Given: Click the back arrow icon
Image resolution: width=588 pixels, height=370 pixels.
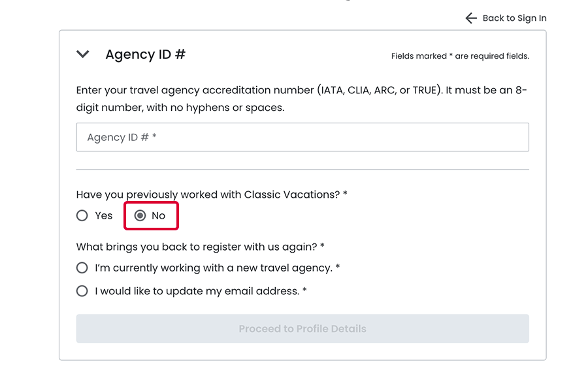Looking at the screenshot, I should point(471,18).
